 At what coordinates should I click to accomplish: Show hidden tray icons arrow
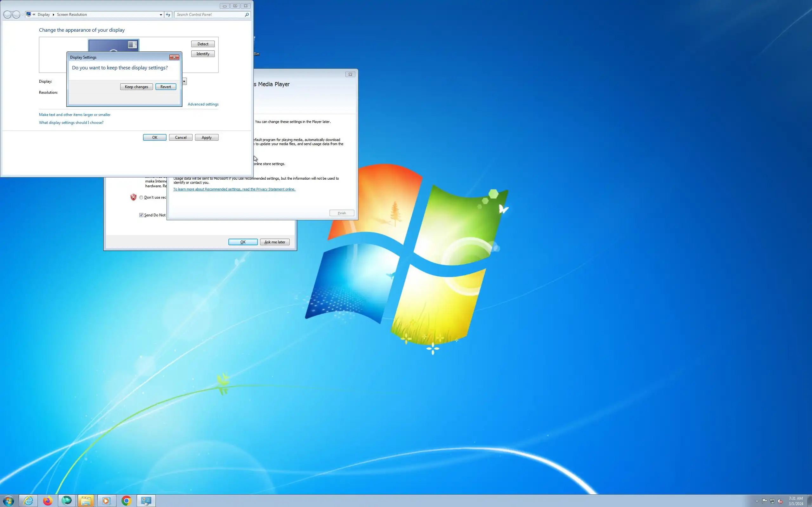click(756, 501)
